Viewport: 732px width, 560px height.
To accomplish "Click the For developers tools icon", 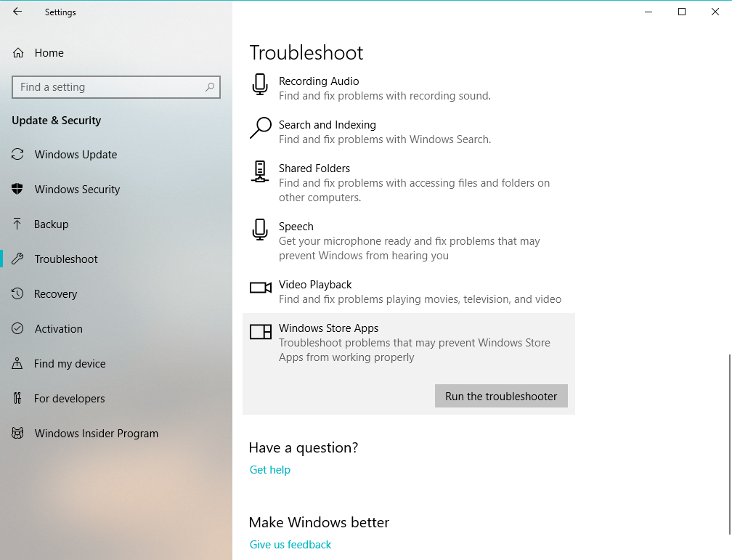I will pyautogui.click(x=17, y=399).
